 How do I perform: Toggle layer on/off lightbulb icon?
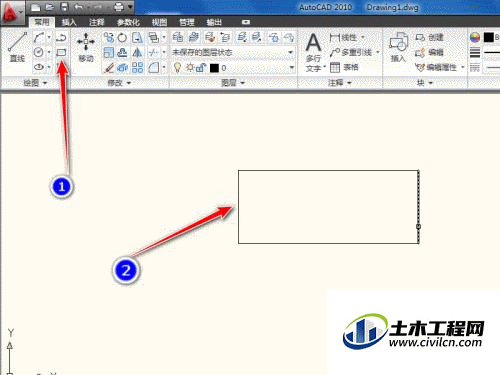click(178, 68)
